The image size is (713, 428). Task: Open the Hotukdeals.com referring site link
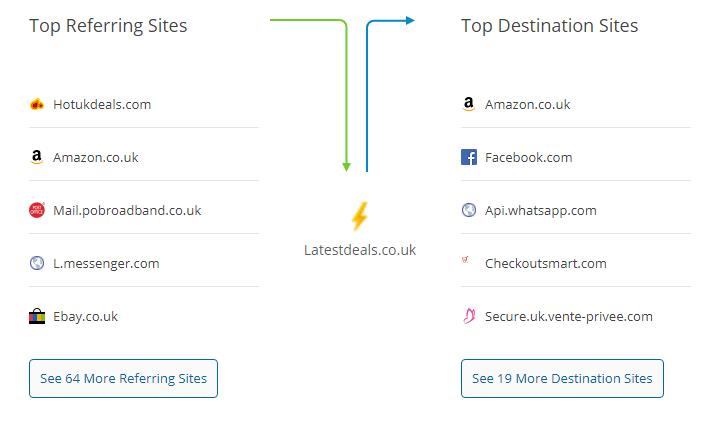click(x=102, y=104)
